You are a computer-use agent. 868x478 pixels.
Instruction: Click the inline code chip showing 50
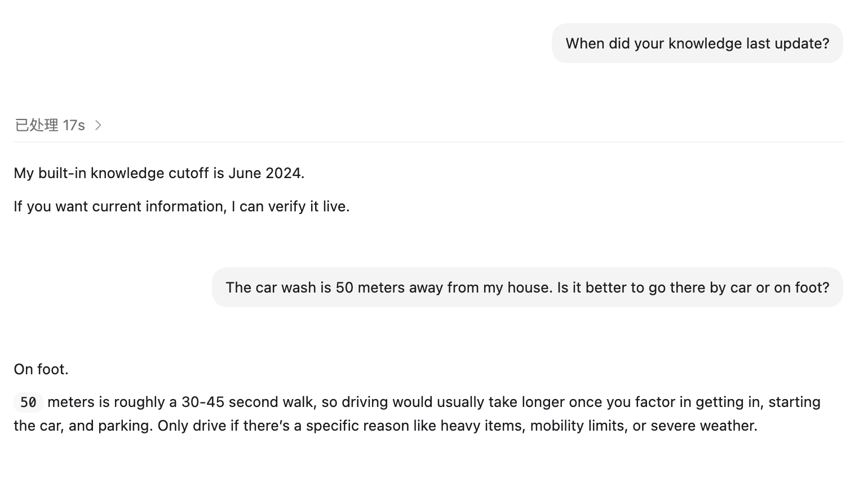pyautogui.click(x=28, y=402)
